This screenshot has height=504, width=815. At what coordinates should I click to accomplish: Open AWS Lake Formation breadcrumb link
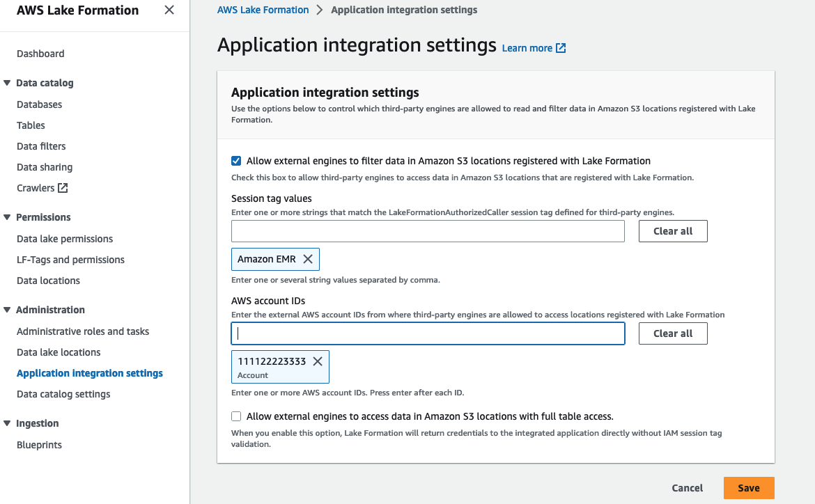tap(263, 9)
